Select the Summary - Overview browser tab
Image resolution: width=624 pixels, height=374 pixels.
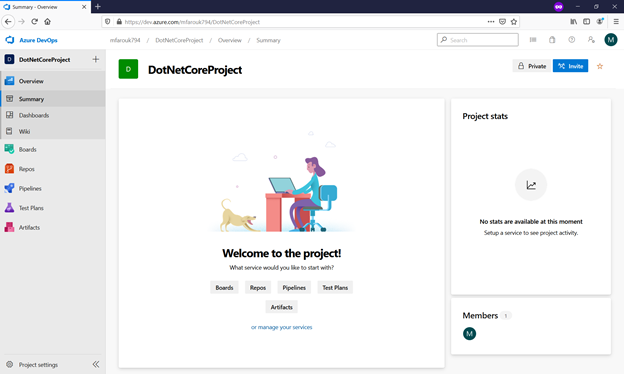45,7
